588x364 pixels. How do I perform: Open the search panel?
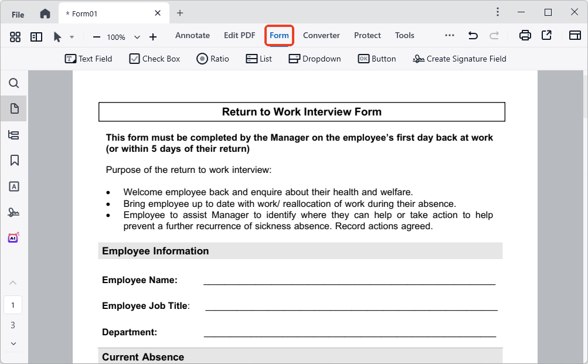coord(13,83)
